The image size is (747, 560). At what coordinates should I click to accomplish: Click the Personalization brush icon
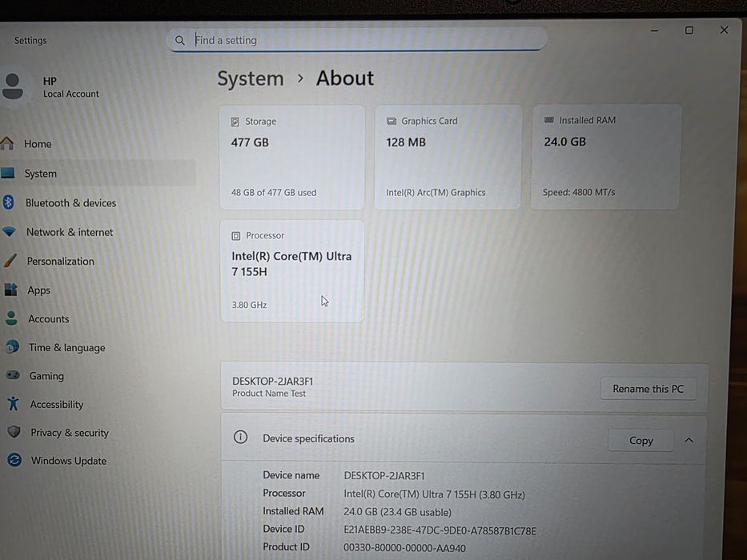(10, 260)
